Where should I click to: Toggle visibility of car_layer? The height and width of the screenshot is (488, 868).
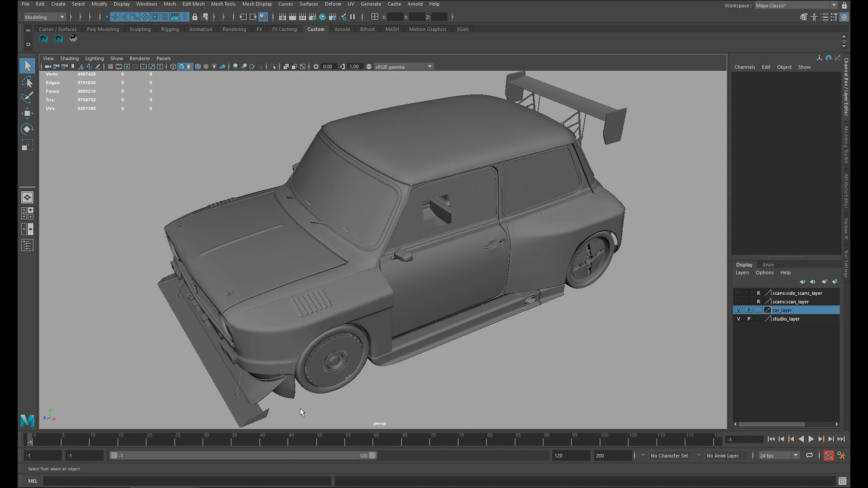738,310
